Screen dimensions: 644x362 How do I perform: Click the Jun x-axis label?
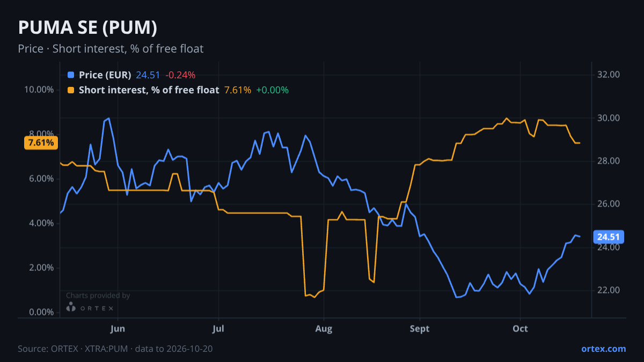[117, 329]
